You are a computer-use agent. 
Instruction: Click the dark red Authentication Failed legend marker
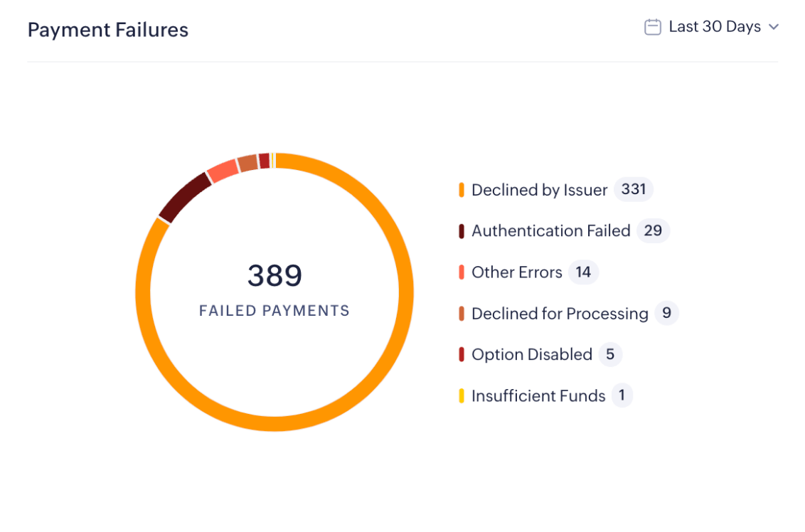click(462, 231)
